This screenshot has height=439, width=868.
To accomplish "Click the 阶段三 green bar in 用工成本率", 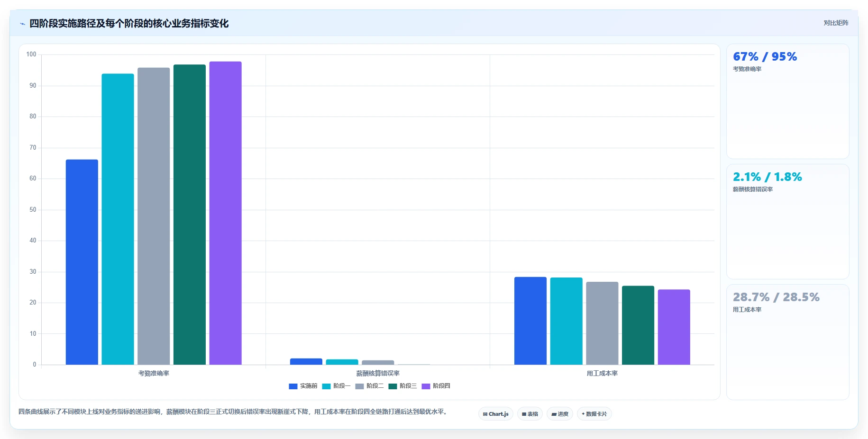I will pyautogui.click(x=638, y=325).
